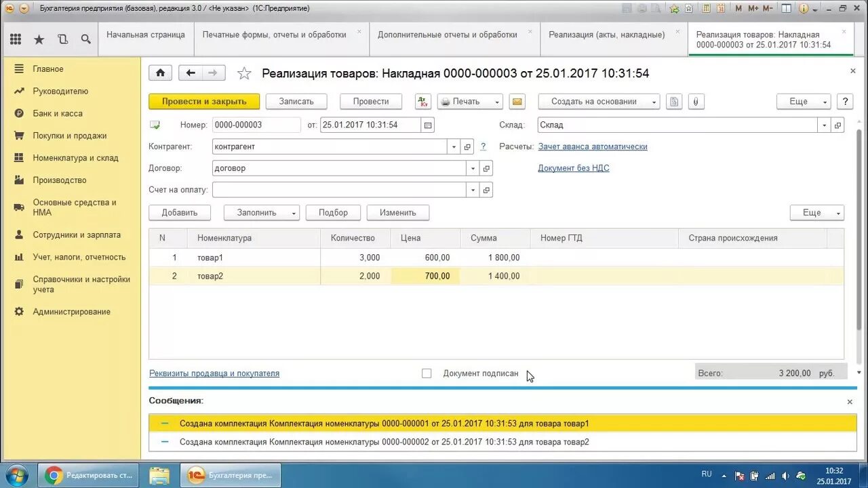The width and height of the screenshot is (868, 488).
Task: Show document postings Дт/Кт icon
Action: pos(423,102)
